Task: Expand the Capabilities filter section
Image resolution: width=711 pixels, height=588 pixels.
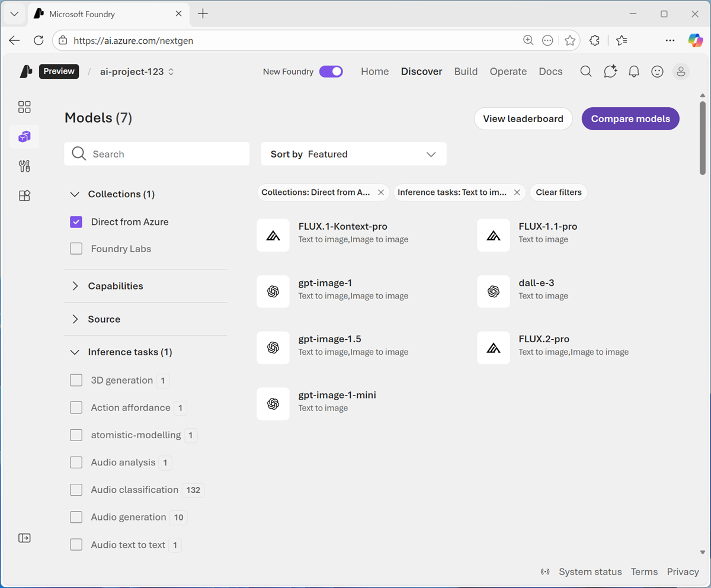Action: [115, 286]
